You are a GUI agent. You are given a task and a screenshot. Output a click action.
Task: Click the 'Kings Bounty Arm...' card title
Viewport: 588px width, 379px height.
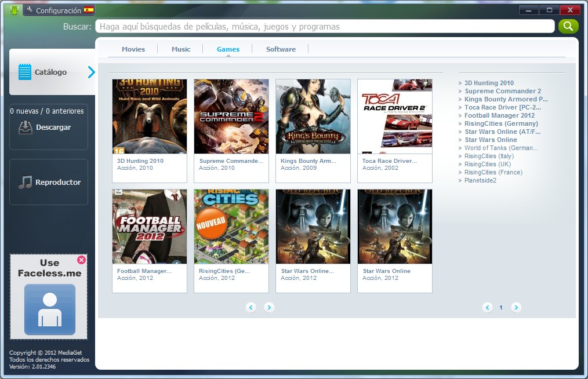[308, 161]
